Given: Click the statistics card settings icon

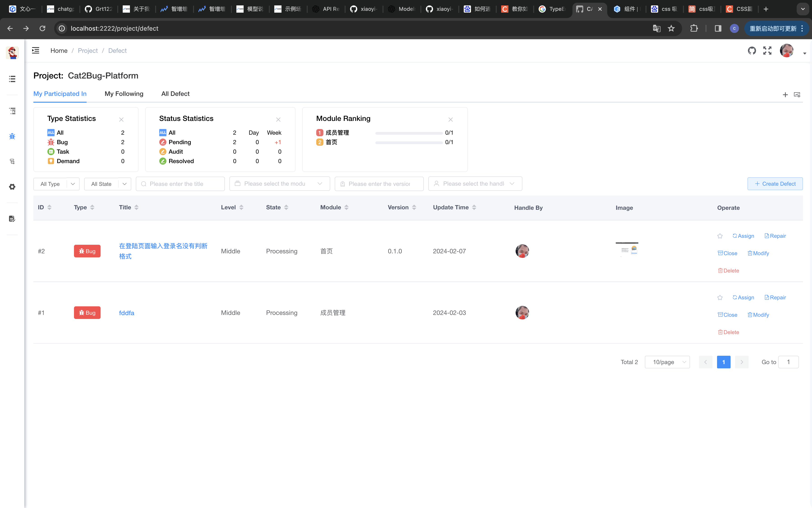Looking at the screenshot, I should tap(797, 95).
